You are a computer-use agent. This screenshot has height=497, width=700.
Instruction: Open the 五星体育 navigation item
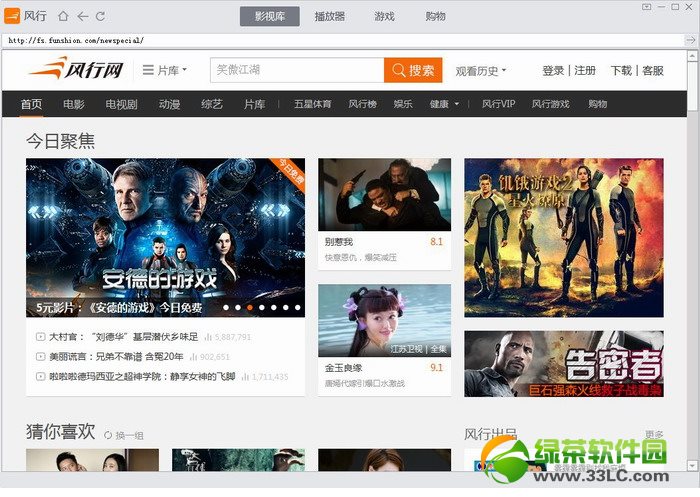(x=312, y=104)
